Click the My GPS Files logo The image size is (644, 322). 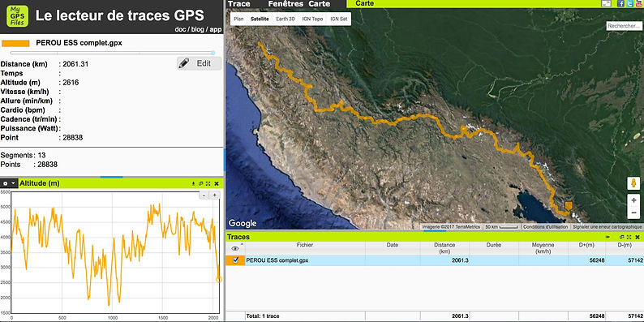pos(17,16)
